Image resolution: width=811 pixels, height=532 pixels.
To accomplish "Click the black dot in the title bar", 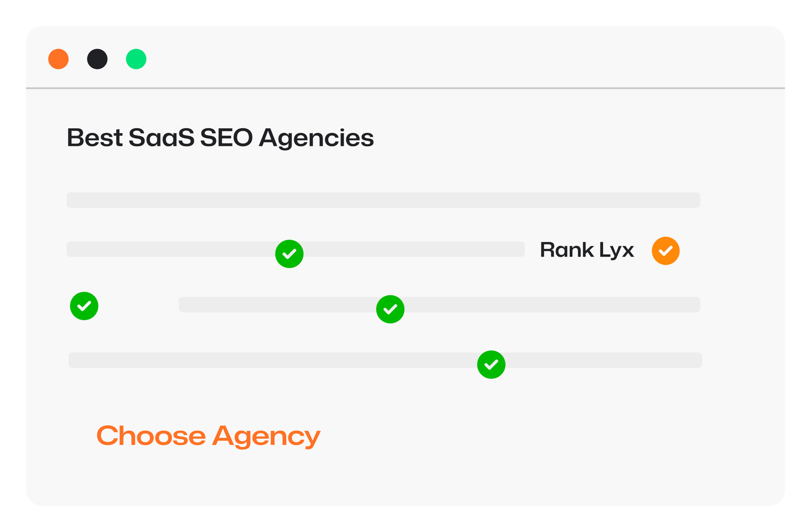I will 97,59.
